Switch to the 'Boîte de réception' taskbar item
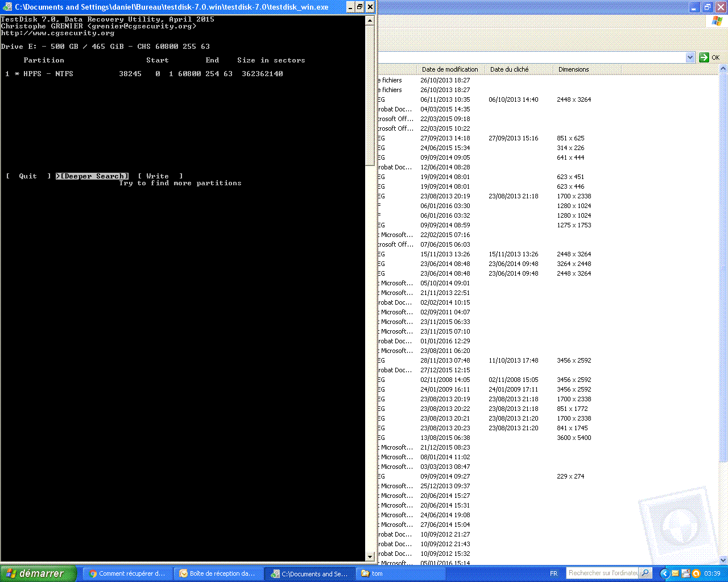Screen dimensions: 728x582 219,573
